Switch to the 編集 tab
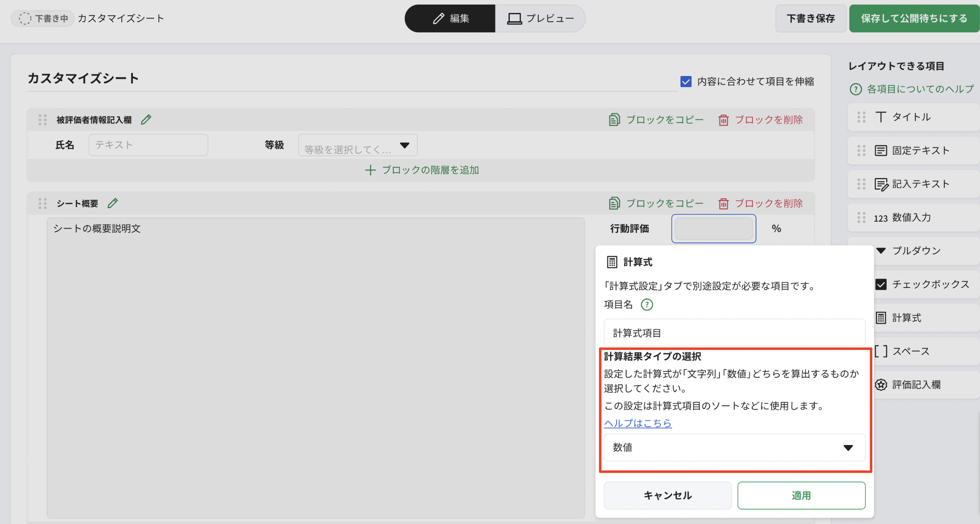Image resolution: width=980 pixels, height=524 pixels. (x=450, y=18)
